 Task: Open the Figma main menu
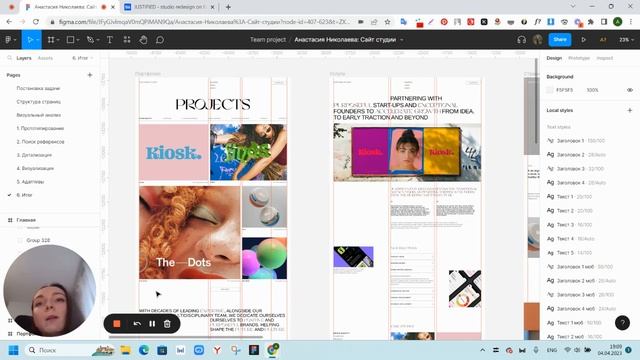8,40
